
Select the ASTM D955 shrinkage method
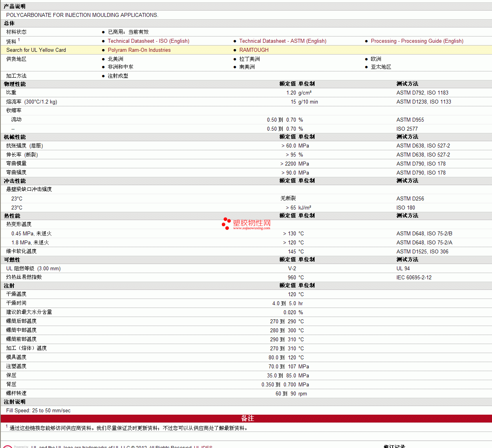click(410, 120)
